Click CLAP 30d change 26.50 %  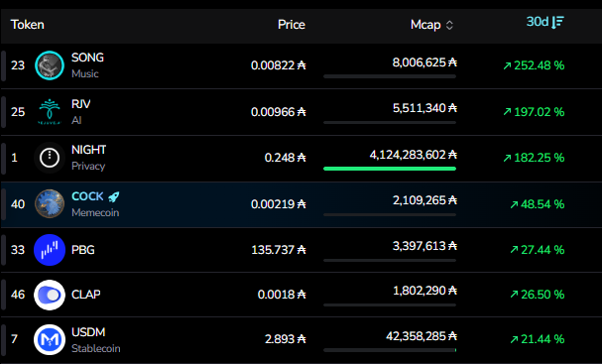[x=538, y=295]
